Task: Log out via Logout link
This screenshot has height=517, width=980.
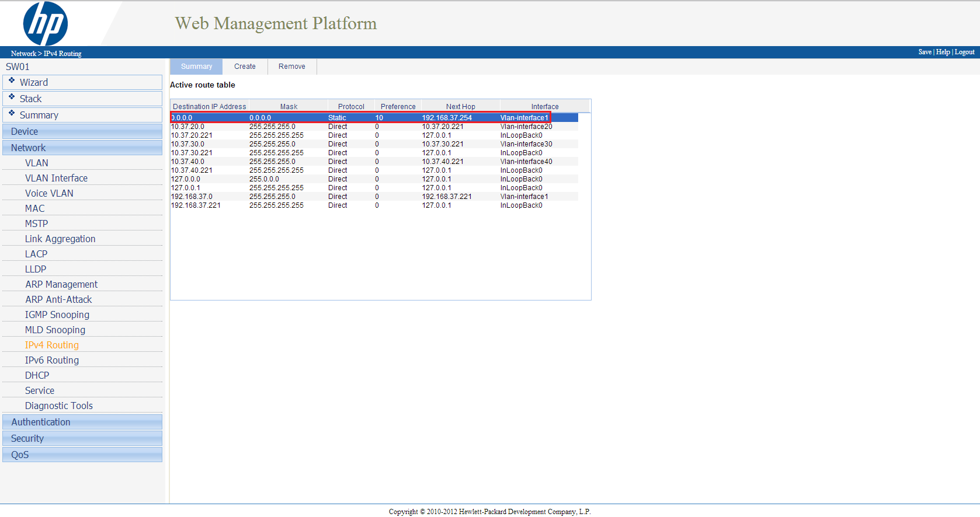Action: coord(964,52)
